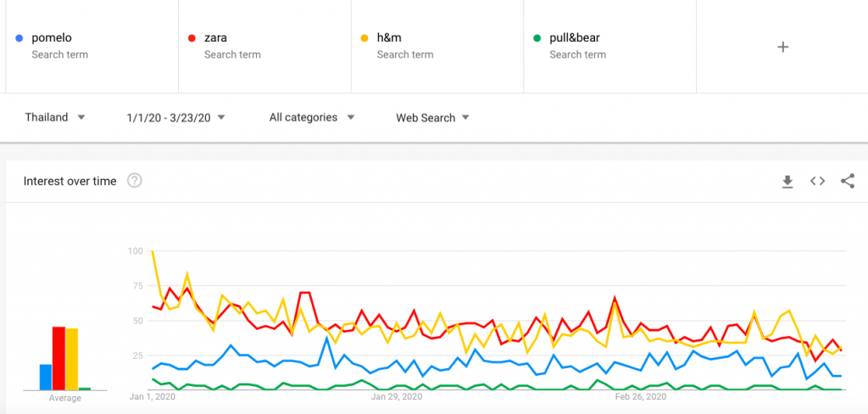This screenshot has height=414, width=868.
Task: Edit the h&m search term
Action: tap(437, 47)
